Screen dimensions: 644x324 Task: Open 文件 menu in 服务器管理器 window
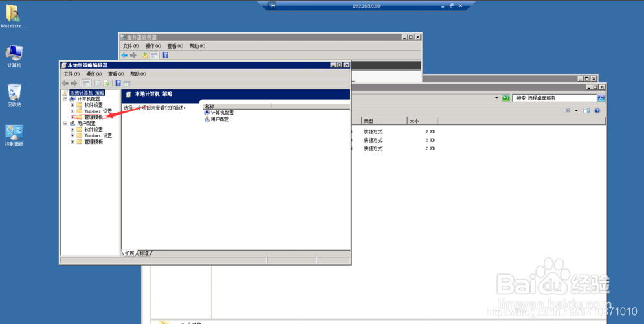[x=131, y=46]
